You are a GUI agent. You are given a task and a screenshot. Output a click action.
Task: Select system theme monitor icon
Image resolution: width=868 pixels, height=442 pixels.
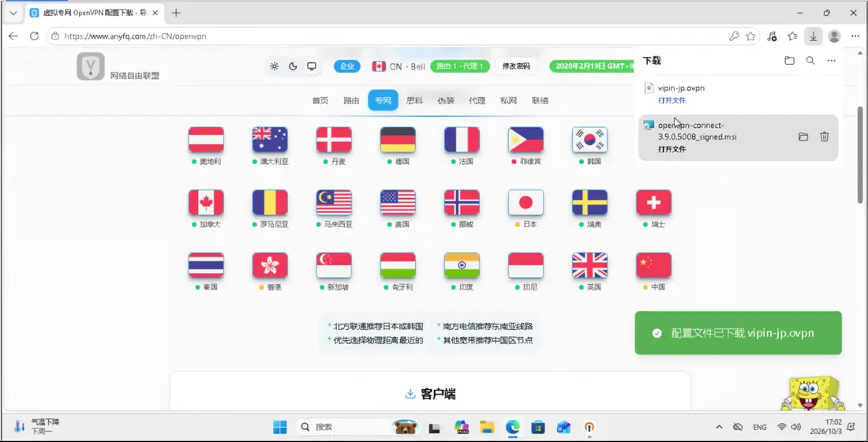click(312, 66)
